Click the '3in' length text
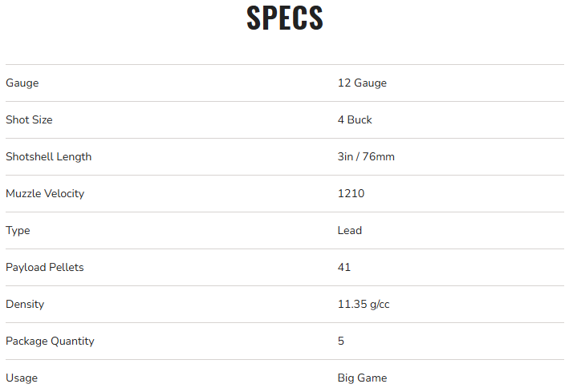 click(346, 157)
